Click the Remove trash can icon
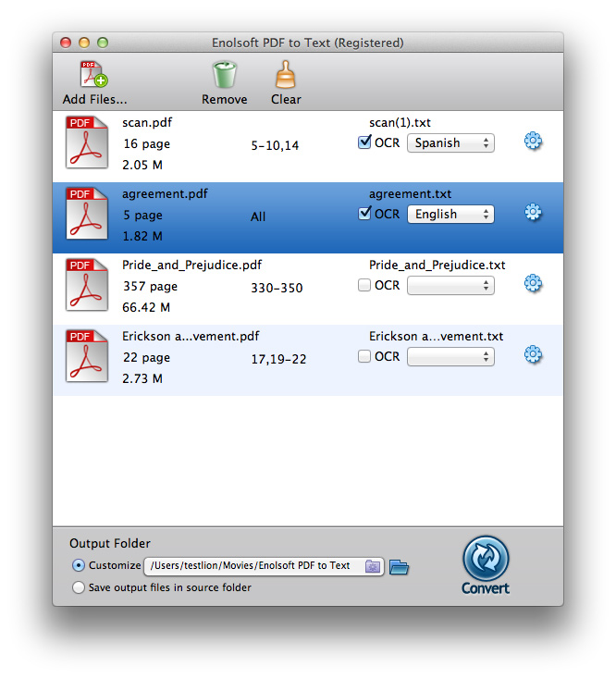 (x=224, y=75)
